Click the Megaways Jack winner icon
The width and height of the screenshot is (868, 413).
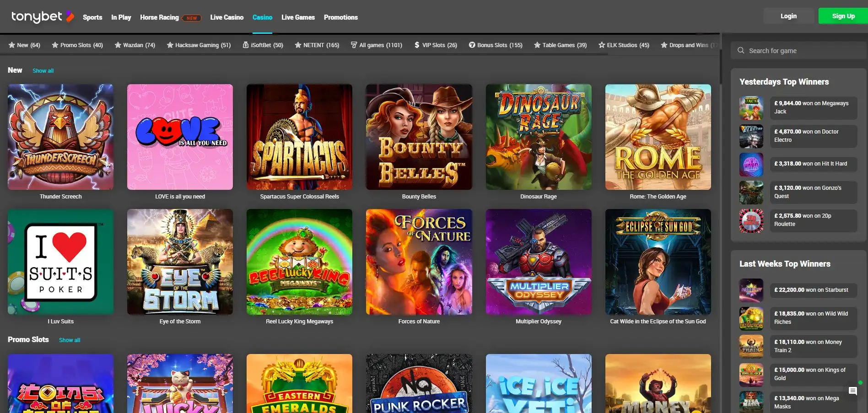pyautogui.click(x=751, y=108)
